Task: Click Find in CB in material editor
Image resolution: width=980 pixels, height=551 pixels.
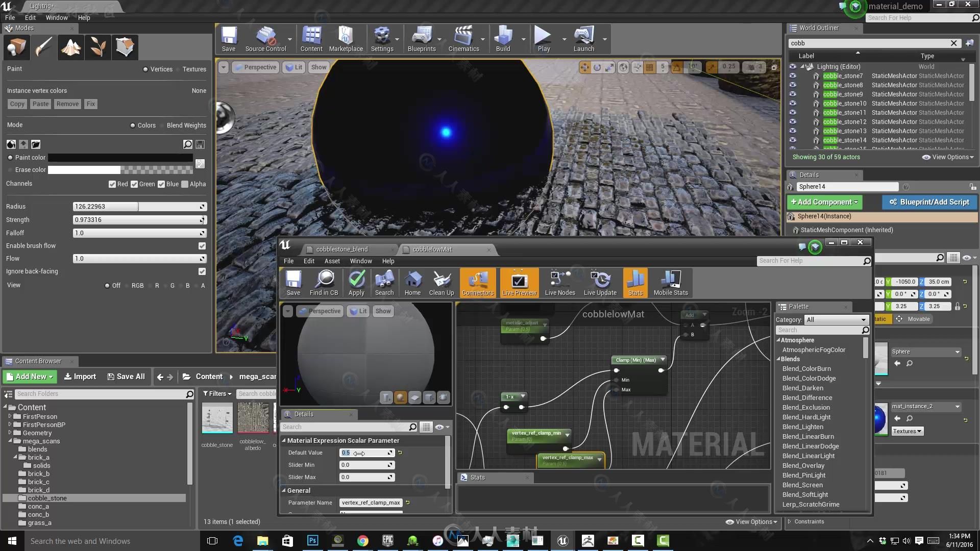Action: click(x=324, y=283)
